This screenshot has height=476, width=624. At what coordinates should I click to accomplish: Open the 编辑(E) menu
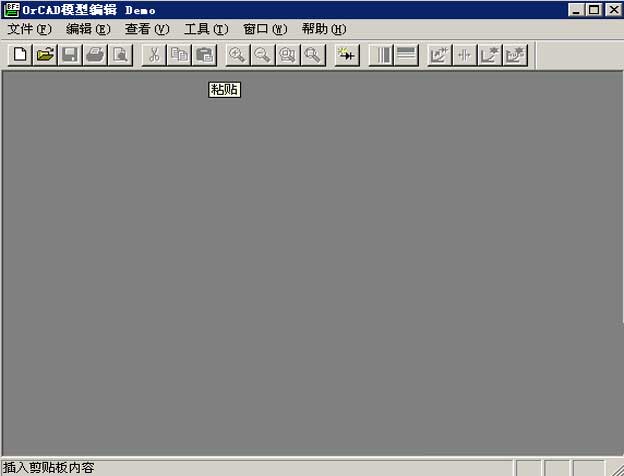click(88, 29)
